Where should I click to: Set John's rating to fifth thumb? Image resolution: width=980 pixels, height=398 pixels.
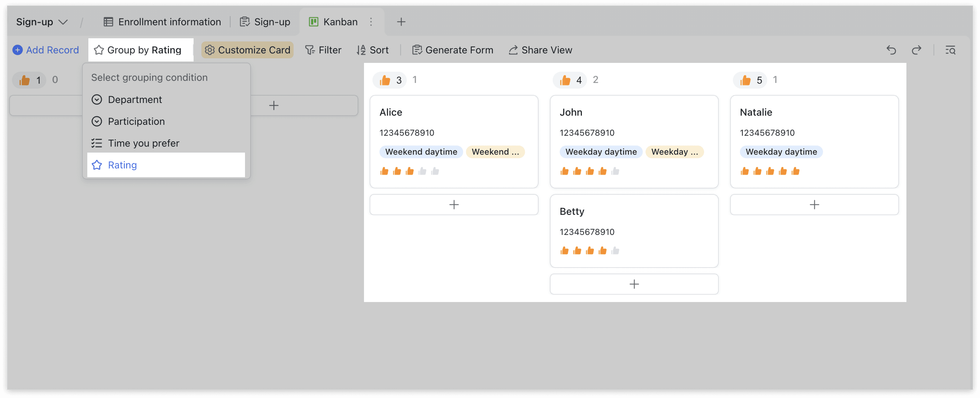click(x=615, y=171)
